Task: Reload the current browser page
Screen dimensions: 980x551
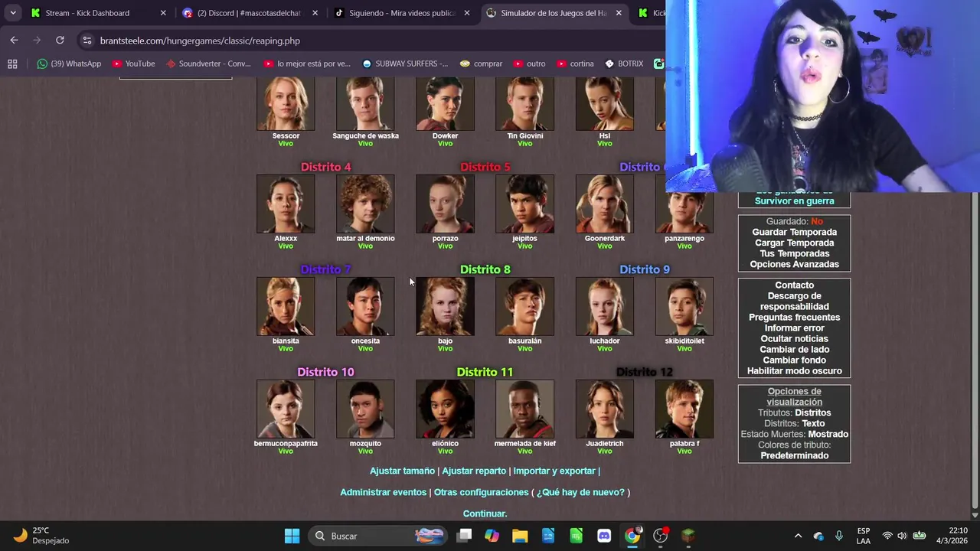Action: [x=60, y=40]
